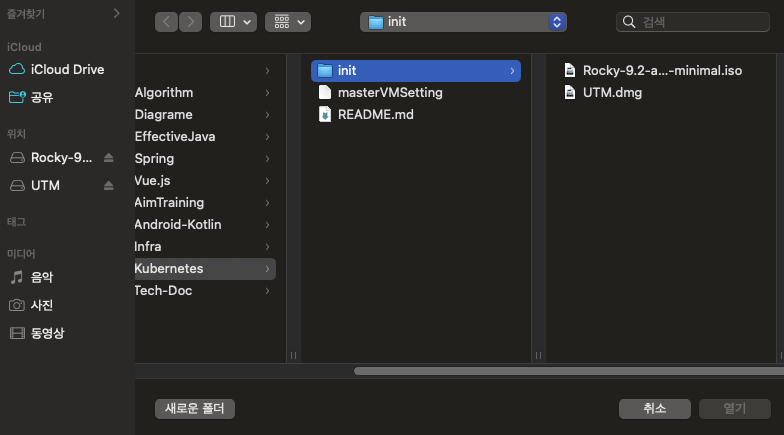Viewport: 784px width, 435px height.
Task: Click the init folder icon in list
Action: point(325,70)
